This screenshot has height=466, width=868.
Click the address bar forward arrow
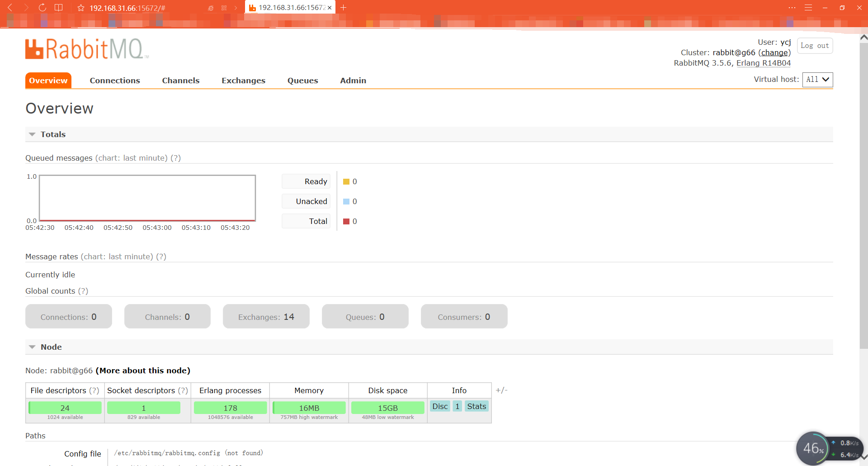tap(236, 8)
